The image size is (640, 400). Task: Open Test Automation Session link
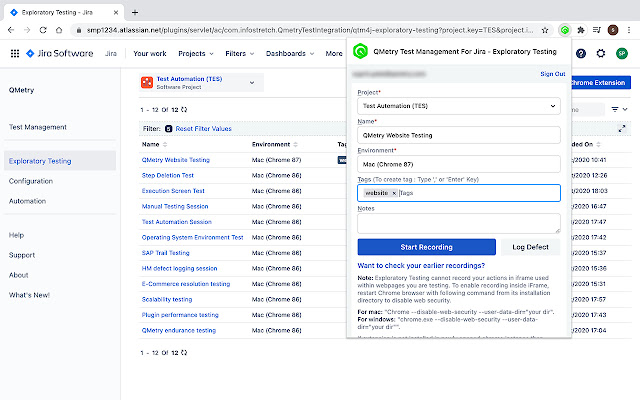click(x=176, y=222)
